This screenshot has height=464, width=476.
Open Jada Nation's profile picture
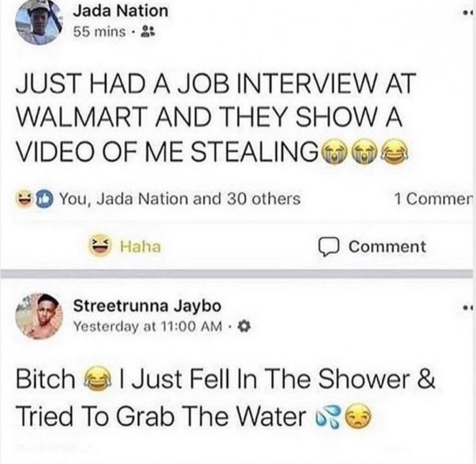[40, 22]
